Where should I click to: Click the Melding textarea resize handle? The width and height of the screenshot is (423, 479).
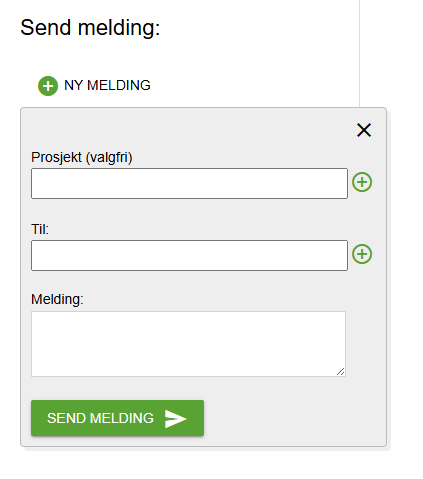click(340, 372)
